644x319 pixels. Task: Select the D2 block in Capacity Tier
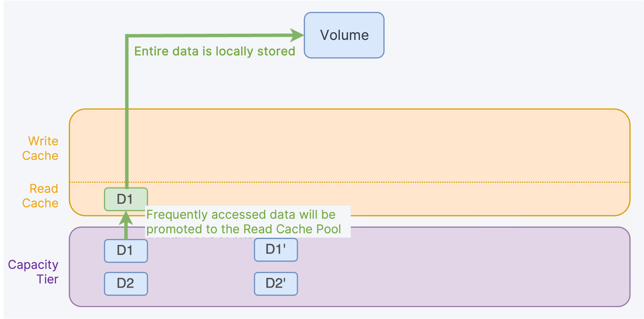tap(126, 284)
